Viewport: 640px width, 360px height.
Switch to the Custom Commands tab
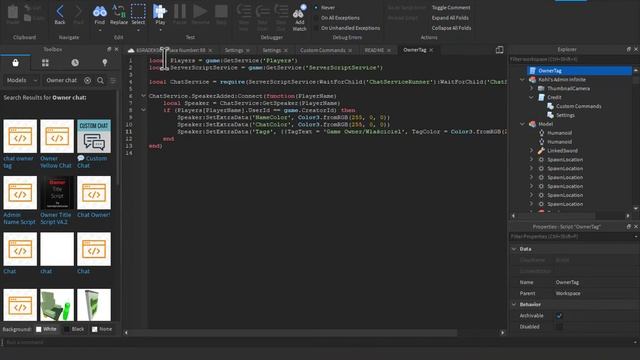(322, 50)
